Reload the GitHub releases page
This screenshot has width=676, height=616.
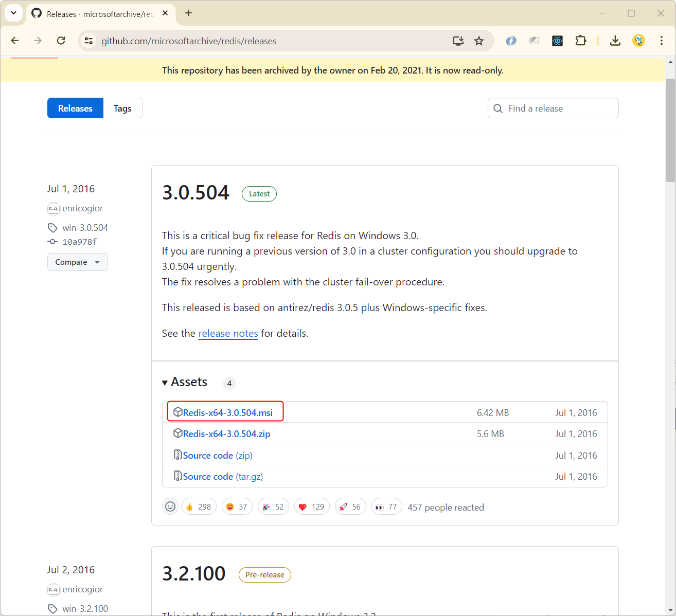(x=61, y=41)
